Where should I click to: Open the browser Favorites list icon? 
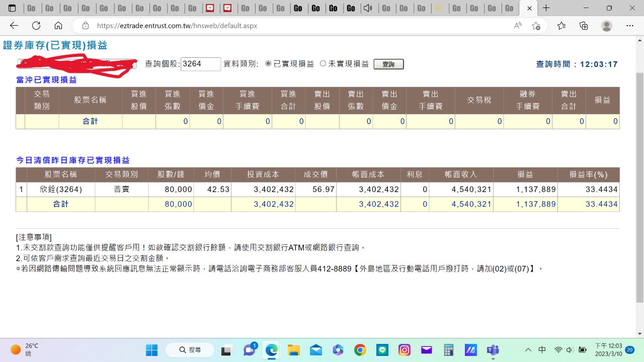(x=561, y=26)
